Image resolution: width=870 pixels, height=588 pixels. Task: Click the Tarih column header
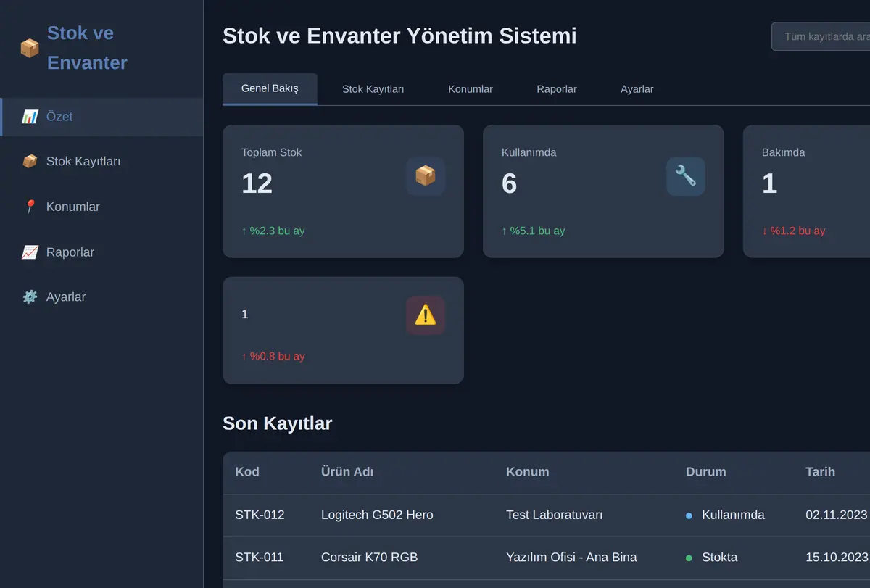(820, 472)
